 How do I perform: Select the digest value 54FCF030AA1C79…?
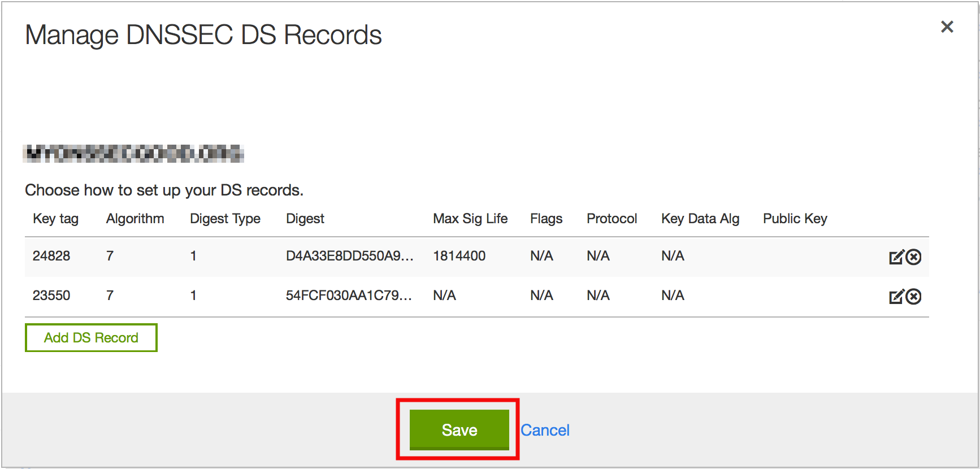tap(349, 296)
